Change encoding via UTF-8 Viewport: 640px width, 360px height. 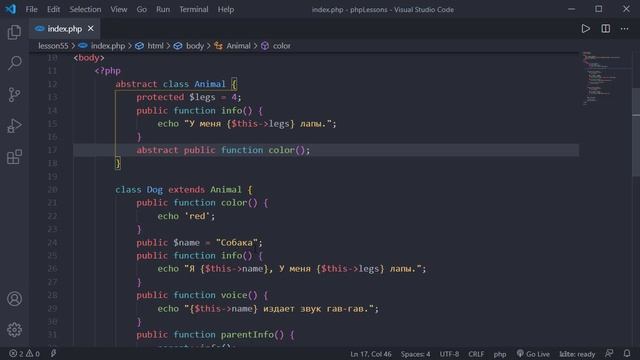pyautogui.click(x=449, y=354)
